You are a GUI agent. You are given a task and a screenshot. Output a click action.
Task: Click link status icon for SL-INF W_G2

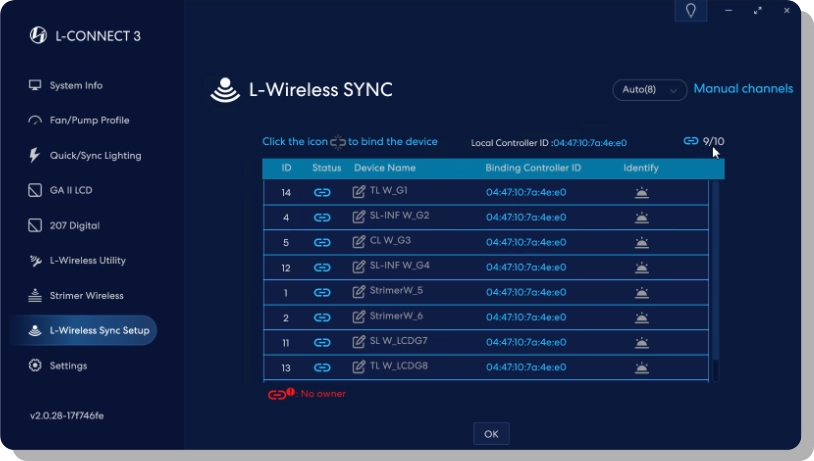322,218
